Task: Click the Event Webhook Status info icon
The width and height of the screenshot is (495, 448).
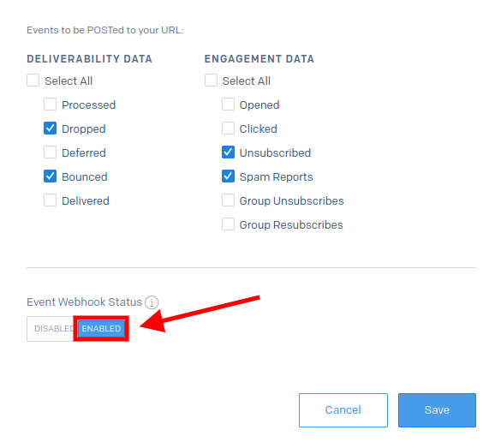Action: 152,302
